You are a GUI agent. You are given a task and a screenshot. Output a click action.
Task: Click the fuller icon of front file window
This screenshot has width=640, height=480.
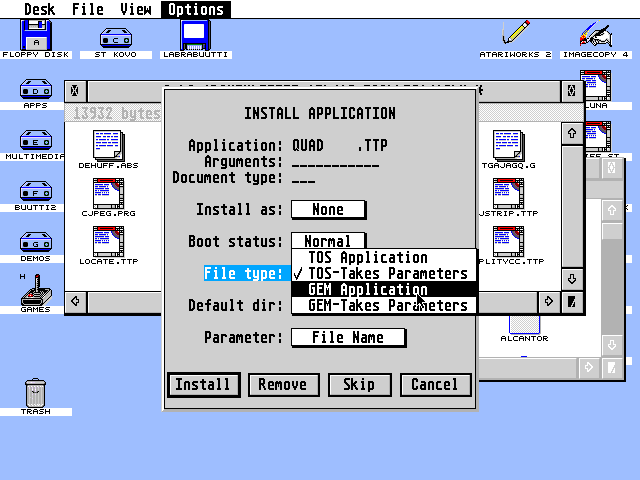(x=571, y=91)
